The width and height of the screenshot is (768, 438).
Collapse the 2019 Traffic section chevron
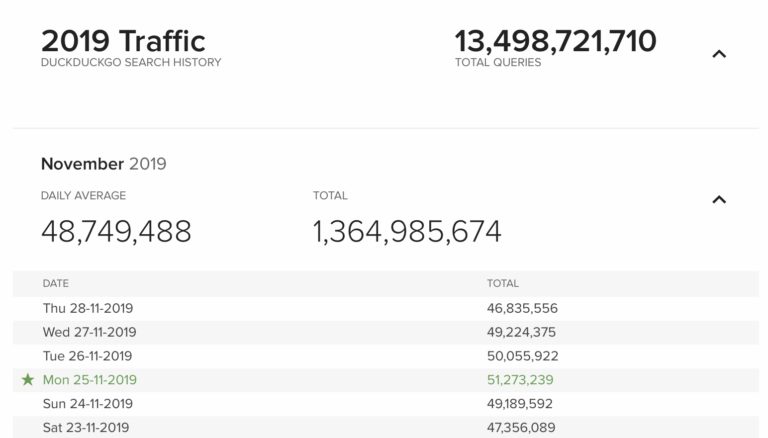coord(719,54)
